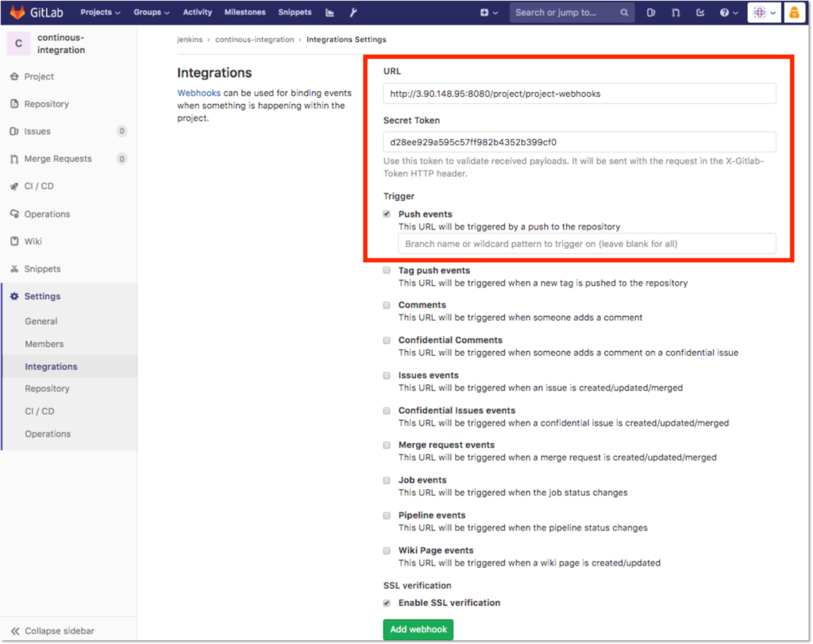This screenshot has width=813, height=644.
Task: Open the issues icon in top bar
Action: (651, 13)
